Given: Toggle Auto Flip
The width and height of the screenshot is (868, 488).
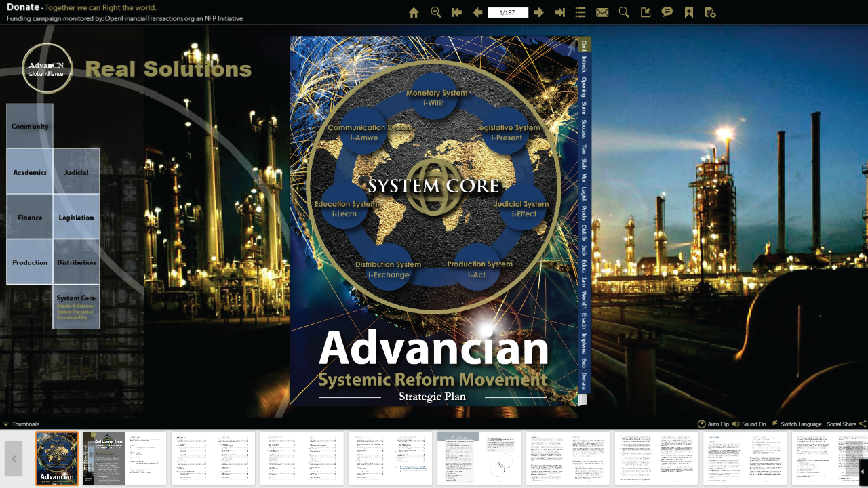Looking at the screenshot, I should pos(713,424).
